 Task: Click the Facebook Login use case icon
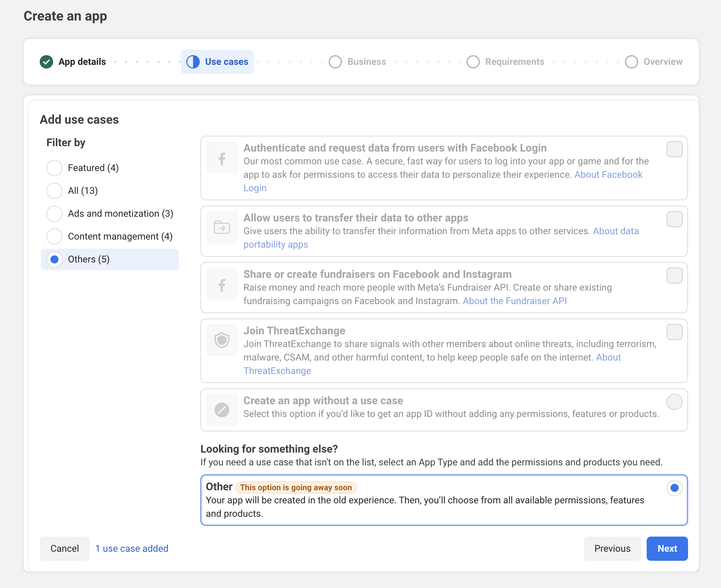click(222, 158)
